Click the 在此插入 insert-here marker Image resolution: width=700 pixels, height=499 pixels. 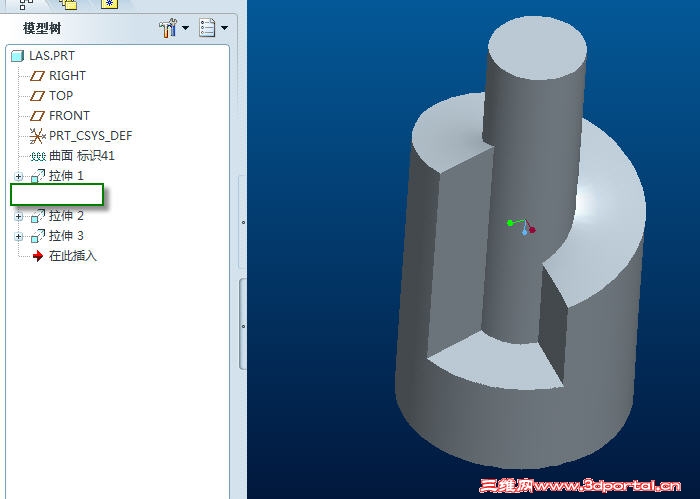pyautogui.click(x=65, y=256)
